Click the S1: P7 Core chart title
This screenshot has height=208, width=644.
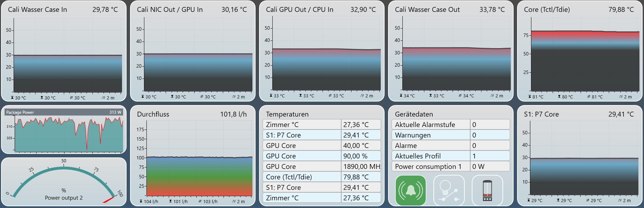(x=541, y=114)
